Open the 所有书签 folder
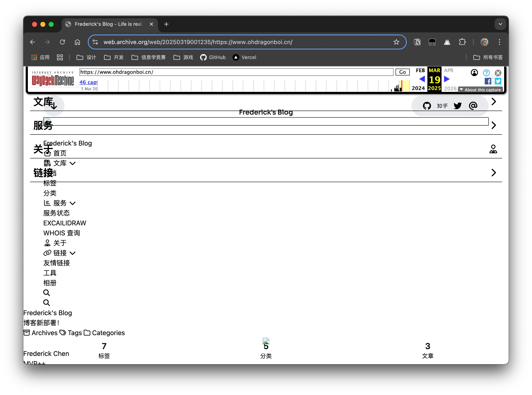Image resolution: width=532 pixels, height=395 pixels. coord(488,57)
